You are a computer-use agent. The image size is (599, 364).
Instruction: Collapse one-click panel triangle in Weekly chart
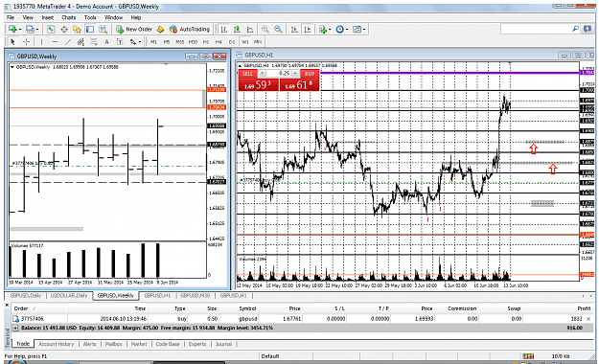coord(12,67)
